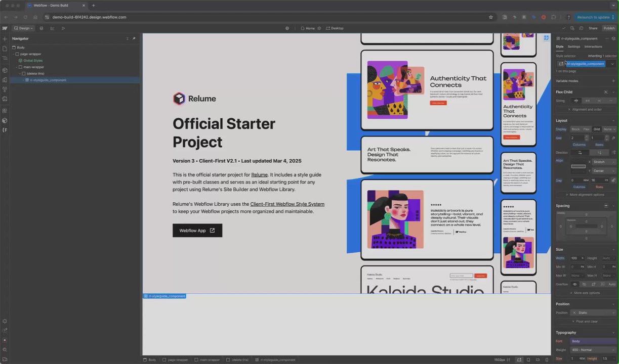The image size is (619, 364).
Task: Open the Components cube icon in left sidebar
Action: point(5,70)
